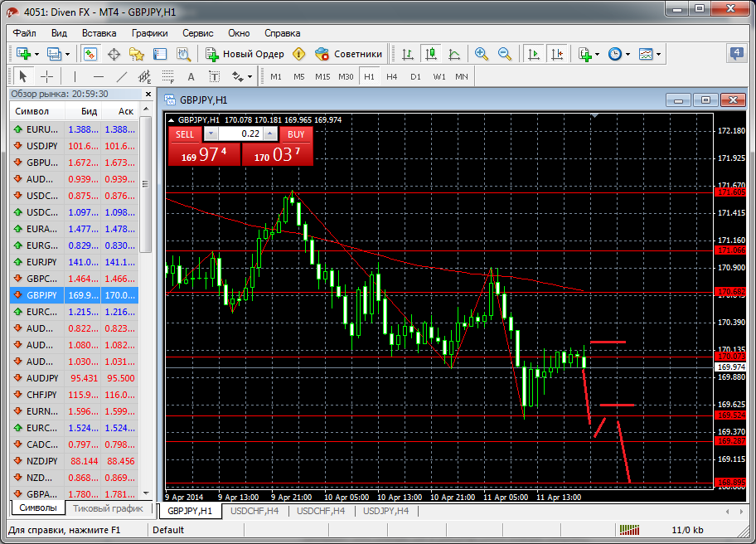The width and height of the screenshot is (756, 544).
Task: Open the chat notifications icon
Action: point(736,53)
